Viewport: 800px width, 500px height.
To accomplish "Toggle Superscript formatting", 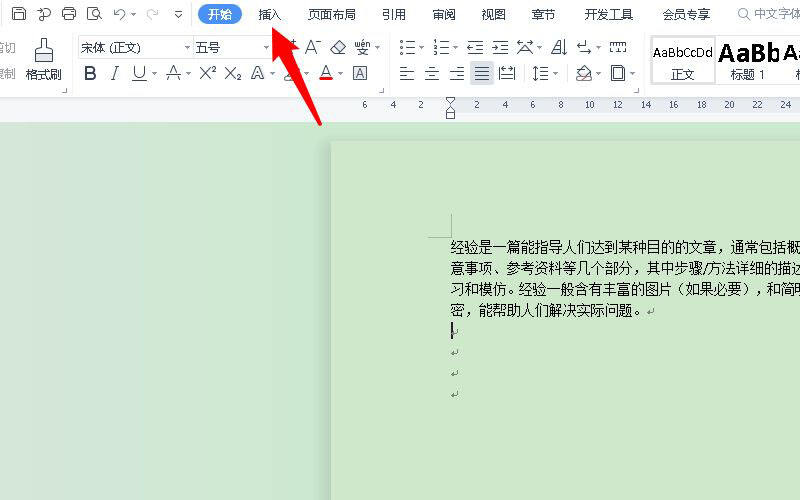I will (207, 73).
